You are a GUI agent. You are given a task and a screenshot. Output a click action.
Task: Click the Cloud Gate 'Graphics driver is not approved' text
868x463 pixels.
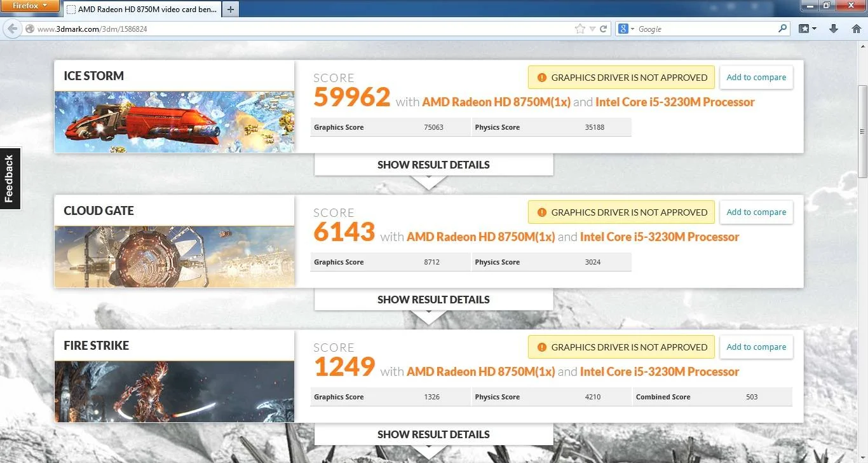coord(629,212)
